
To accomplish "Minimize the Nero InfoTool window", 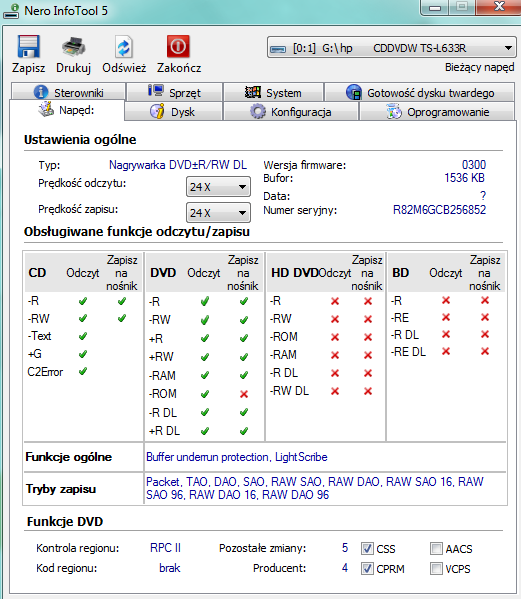I will pyautogui.click(x=434, y=8).
